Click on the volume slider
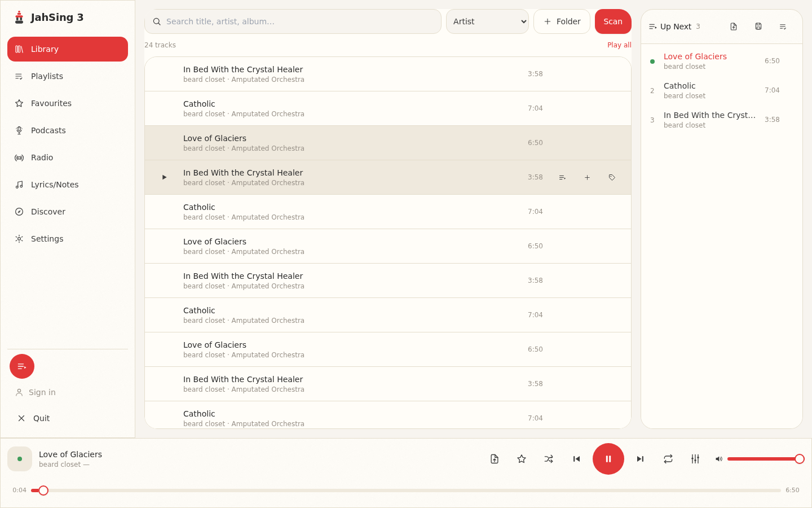812x508 pixels. click(x=766, y=459)
